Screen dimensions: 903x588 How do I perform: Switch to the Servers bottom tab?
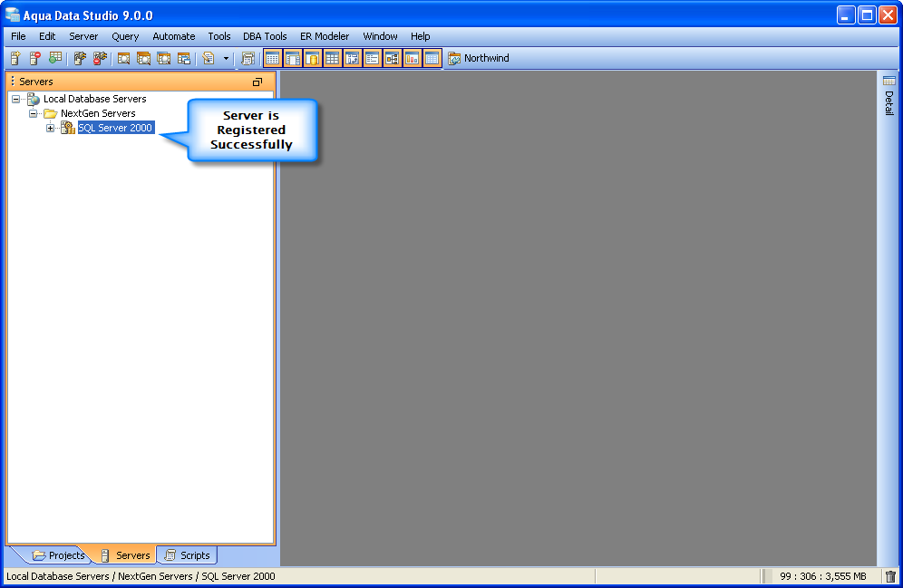[x=125, y=555]
